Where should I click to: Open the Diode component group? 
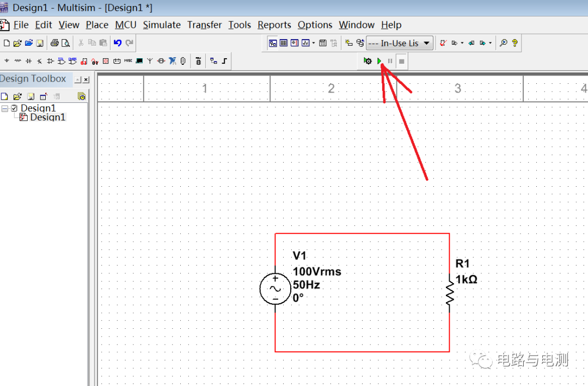click(28, 61)
